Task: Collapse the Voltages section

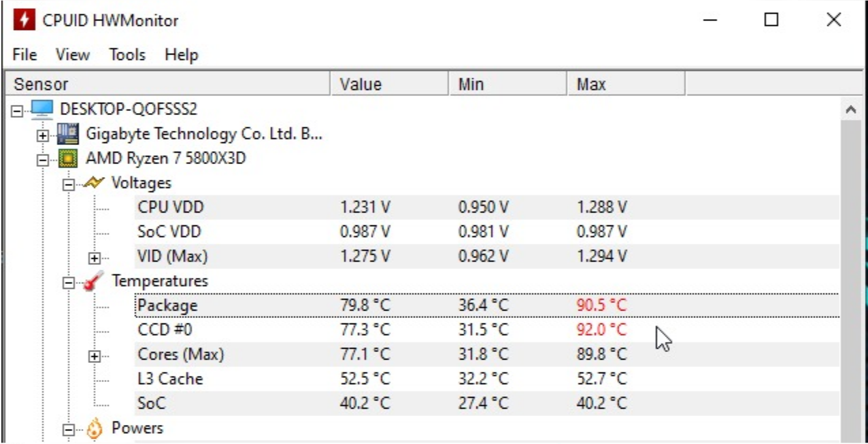Action: [69, 184]
